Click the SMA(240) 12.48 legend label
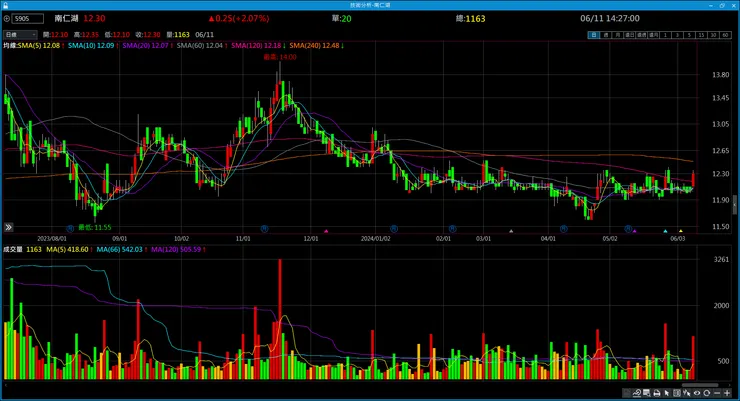This screenshot has height=401, width=740. coord(314,46)
